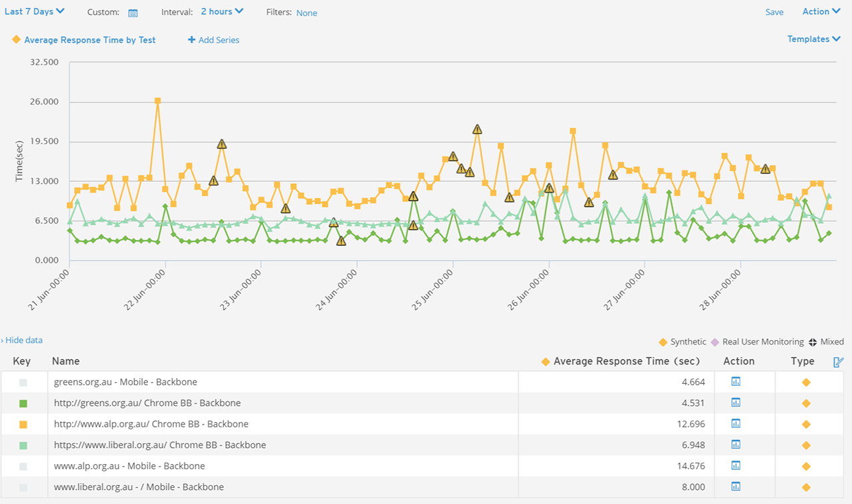The width and height of the screenshot is (852, 504).
Task: Click the plus icon beside Add Series
Action: (x=191, y=40)
